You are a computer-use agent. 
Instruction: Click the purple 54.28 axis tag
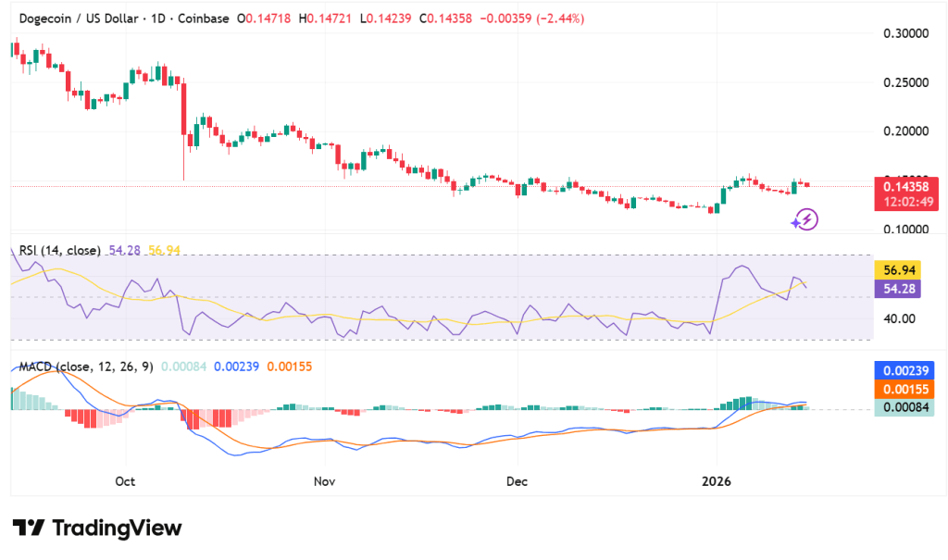898,289
